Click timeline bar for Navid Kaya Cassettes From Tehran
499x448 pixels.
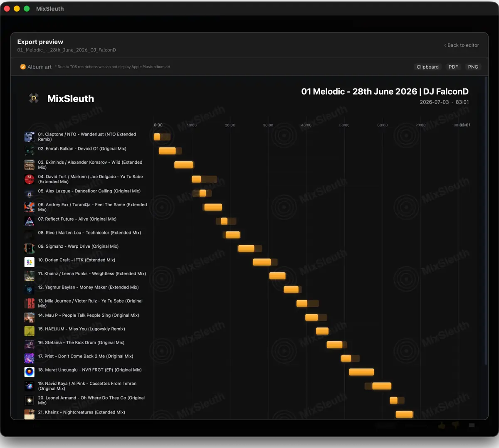[x=382, y=386]
